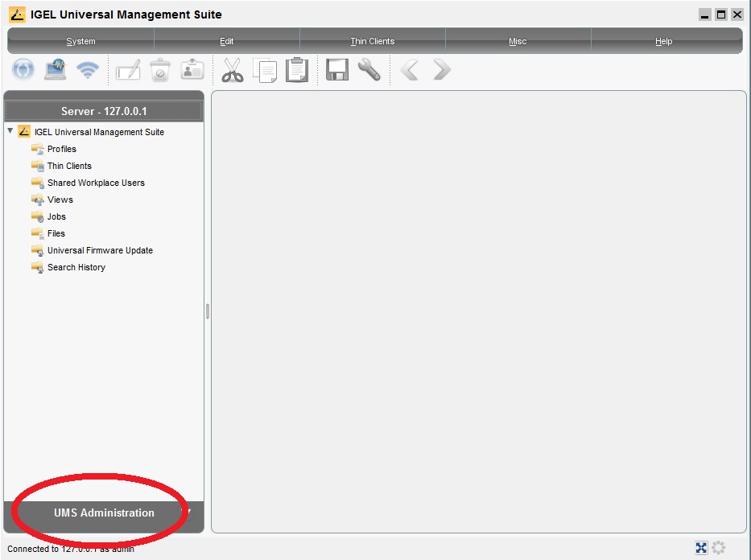Click the scissors Cut icon
This screenshot has width=751, height=560.
click(233, 70)
